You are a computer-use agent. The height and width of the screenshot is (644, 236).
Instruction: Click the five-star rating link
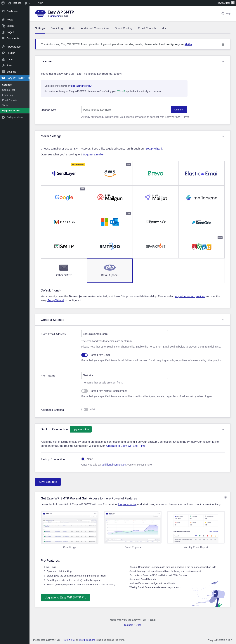click(x=70, y=640)
